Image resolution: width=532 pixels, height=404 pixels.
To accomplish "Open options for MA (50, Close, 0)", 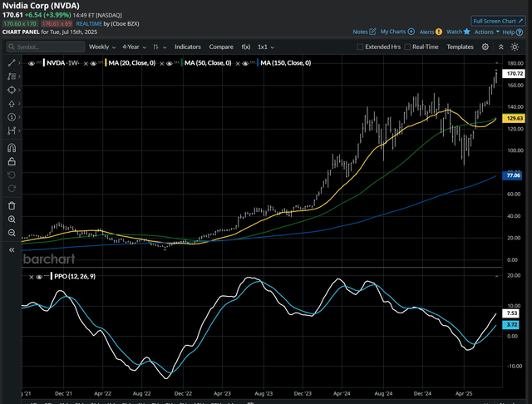I will 177,62.
